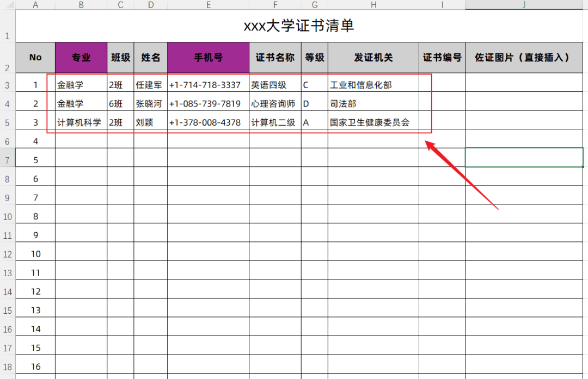Click the 证书编号 header cell

(x=442, y=57)
